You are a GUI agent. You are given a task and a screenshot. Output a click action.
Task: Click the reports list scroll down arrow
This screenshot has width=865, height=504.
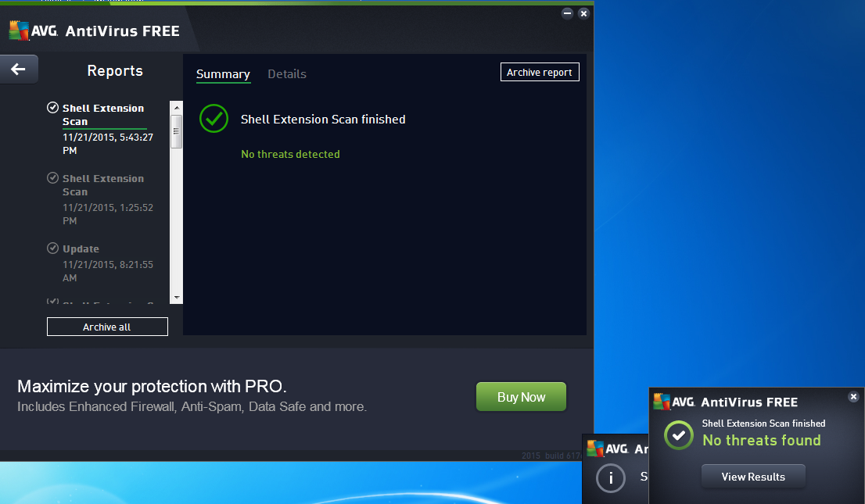177,297
